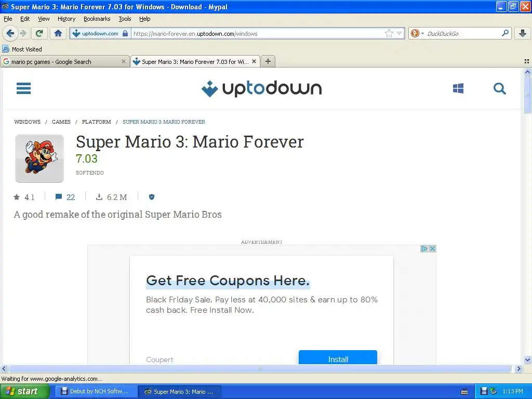Go back using the browser back arrow

click(x=10, y=33)
